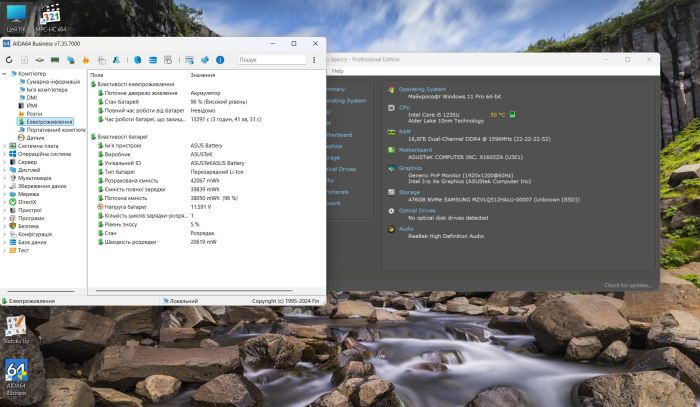Open the Help menu in Speccy
700x407 pixels.
pos(338,71)
